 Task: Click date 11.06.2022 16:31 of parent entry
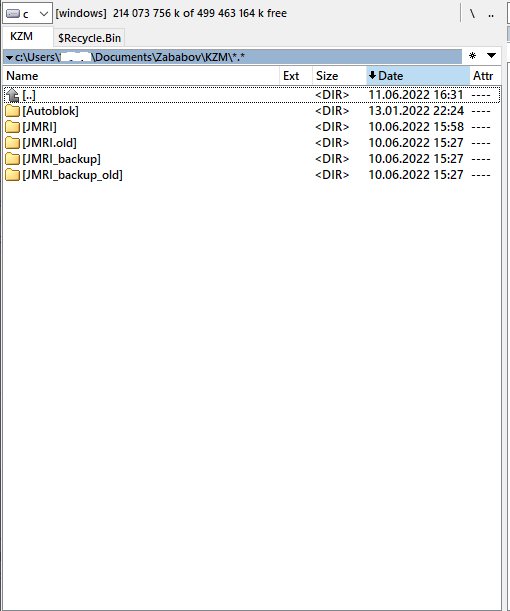click(416, 95)
